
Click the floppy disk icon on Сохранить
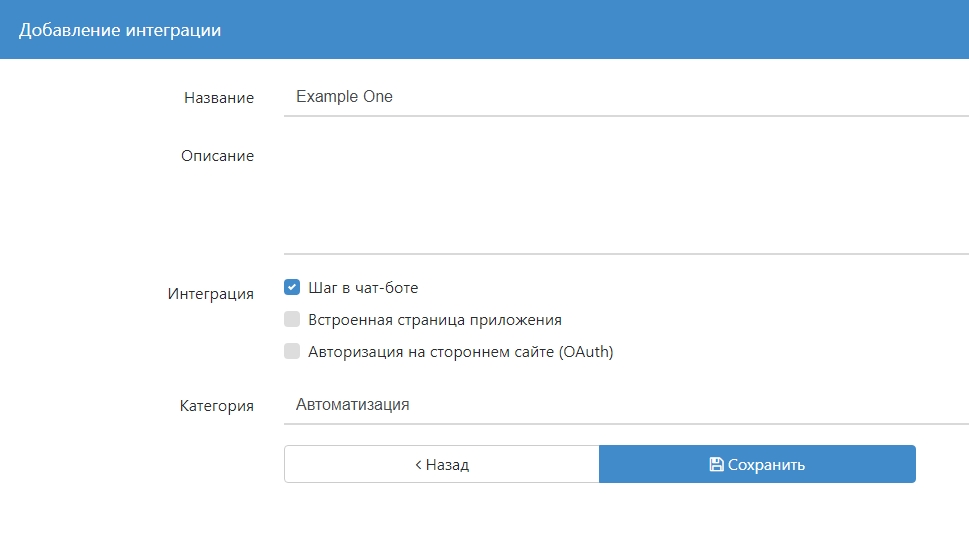click(716, 465)
